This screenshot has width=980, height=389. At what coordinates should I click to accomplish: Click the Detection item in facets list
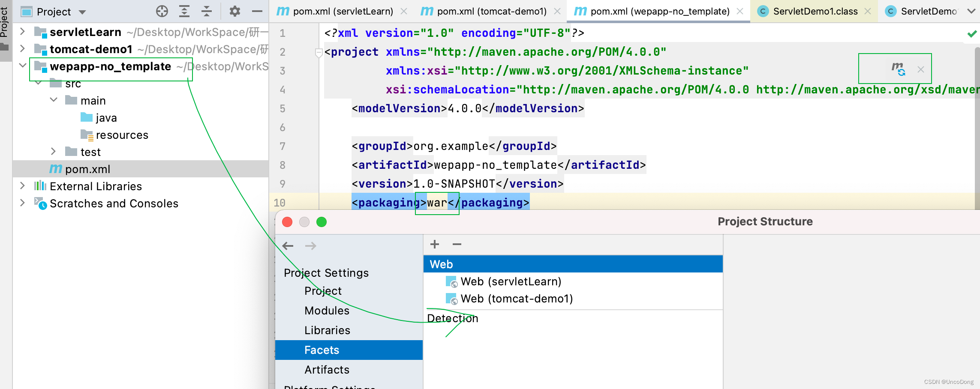click(x=453, y=318)
